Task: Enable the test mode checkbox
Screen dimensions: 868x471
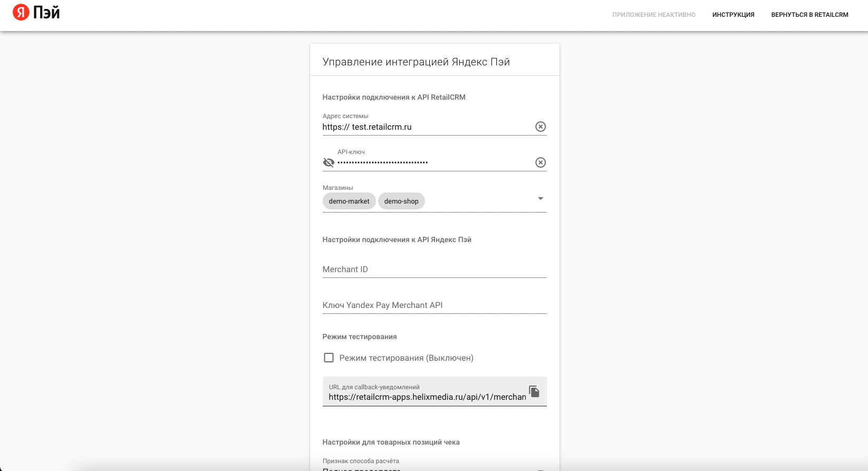Action: [x=329, y=358]
